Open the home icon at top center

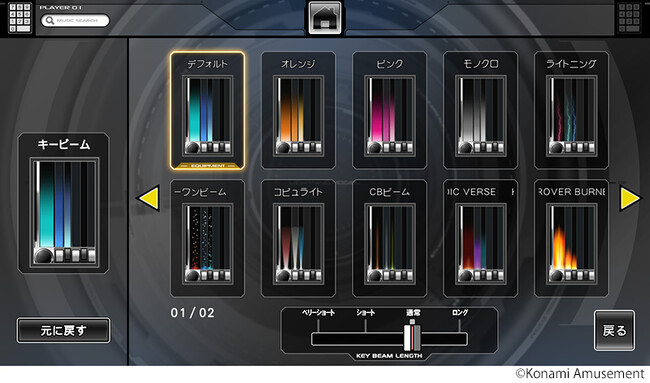click(325, 17)
